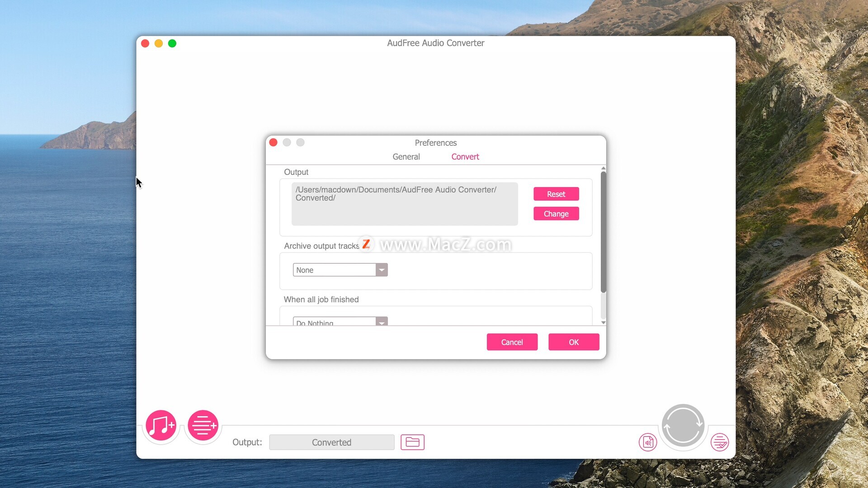Open the converted history list icon
Screen dimensions: 868x488
click(x=720, y=442)
